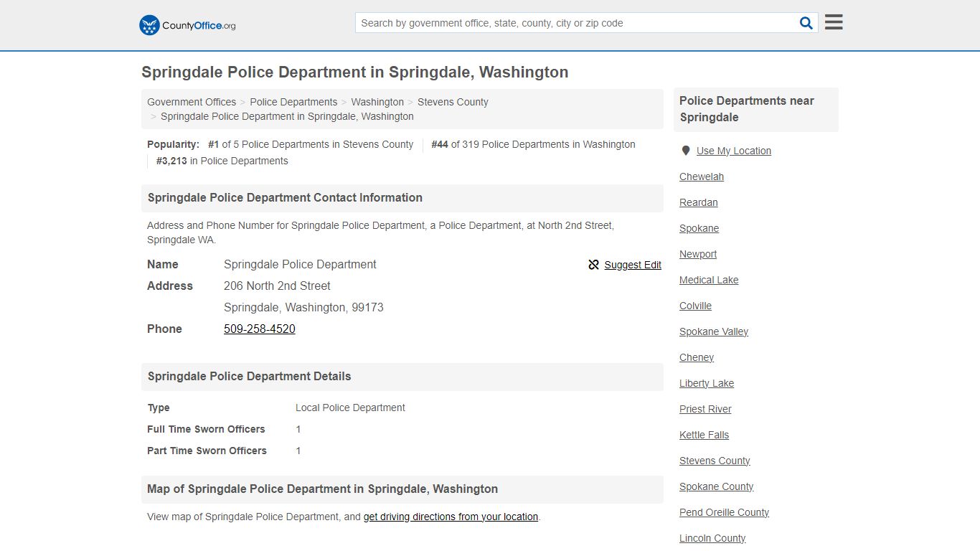This screenshot has width=980, height=551.
Task: Open Cheney police departments link
Action: tap(697, 357)
